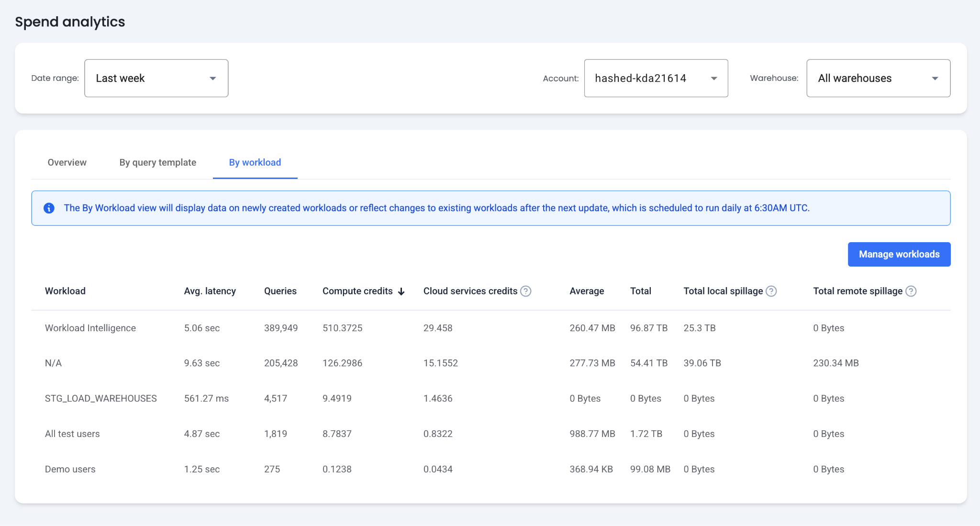Open the All warehouses dropdown

[878, 78]
